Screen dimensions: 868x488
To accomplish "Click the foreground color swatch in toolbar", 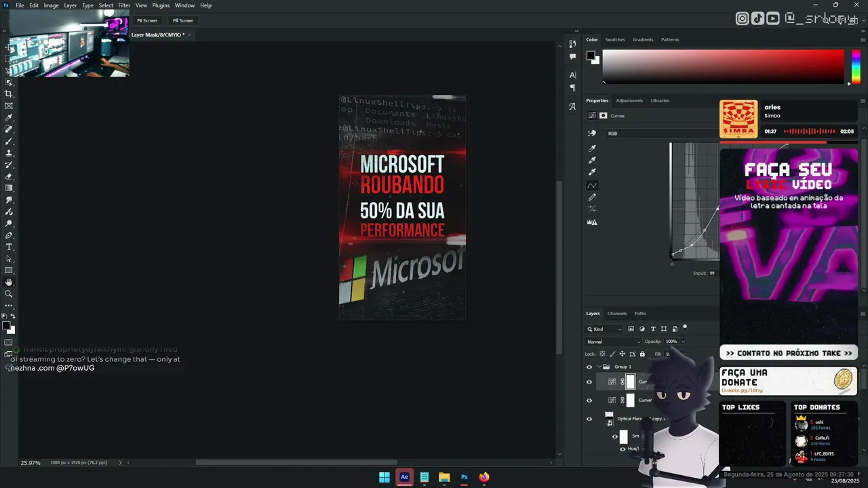I will click(x=6, y=325).
